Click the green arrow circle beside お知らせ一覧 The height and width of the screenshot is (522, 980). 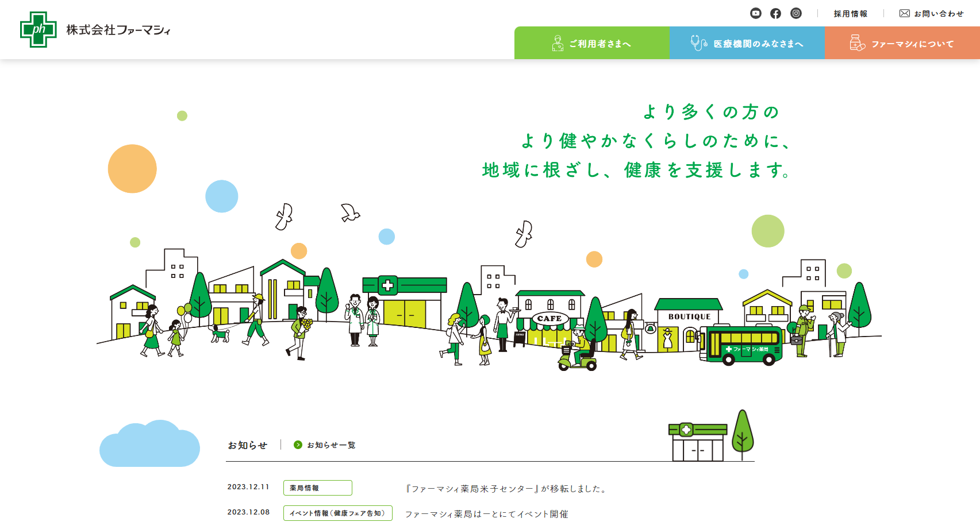pos(298,445)
